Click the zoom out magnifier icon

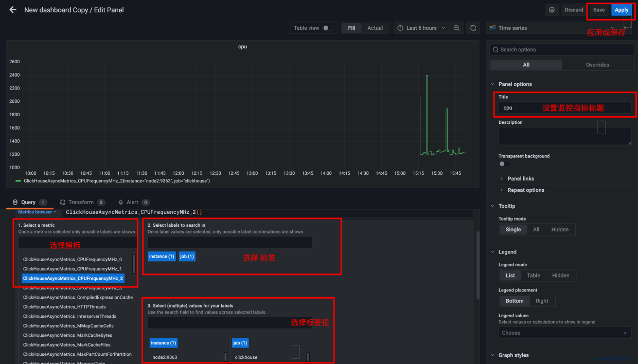(456, 28)
